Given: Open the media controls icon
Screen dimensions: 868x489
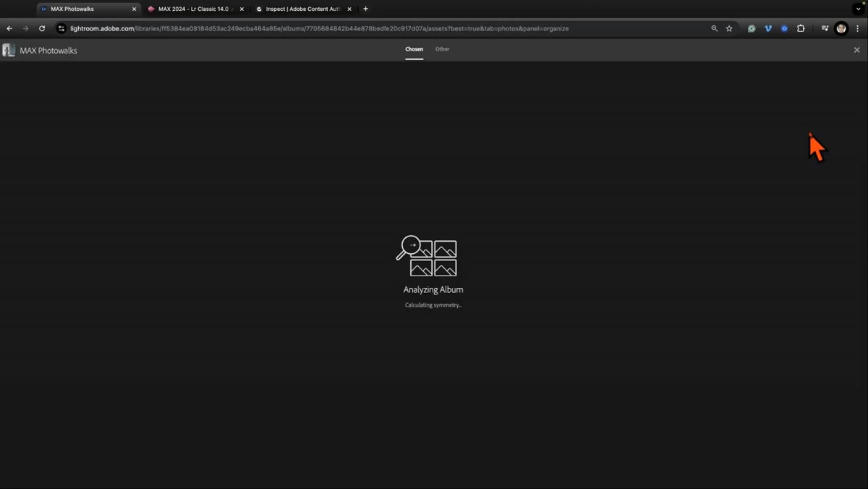Looking at the screenshot, I should pos(825,28).
